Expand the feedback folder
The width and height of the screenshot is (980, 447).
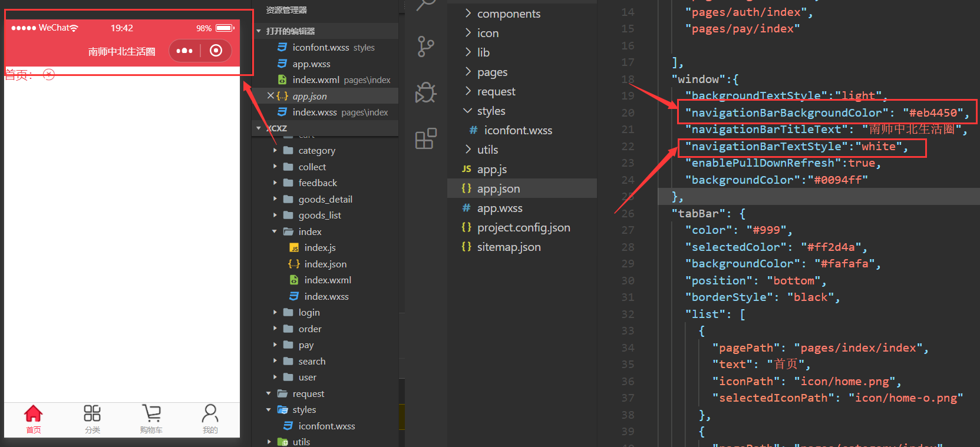[x=275, y=183]
